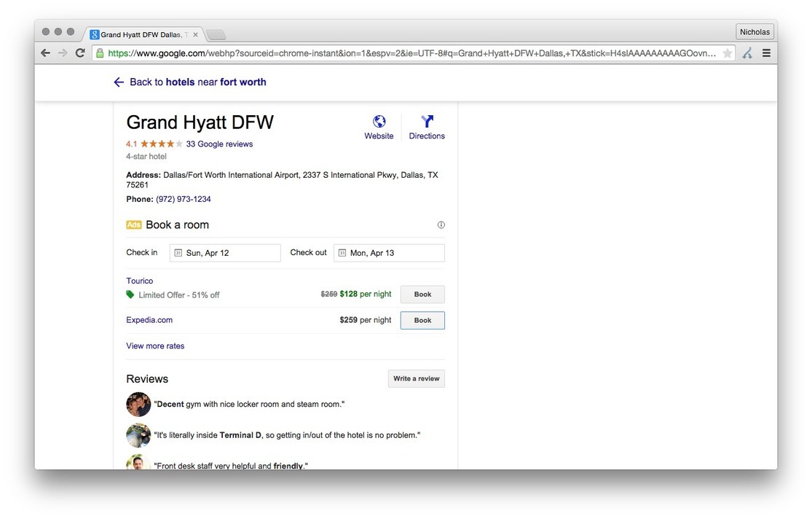This screenshot has height=519, width=812.
Task: Open the 33 Google reviews link
Action: [x=220, y=144]
